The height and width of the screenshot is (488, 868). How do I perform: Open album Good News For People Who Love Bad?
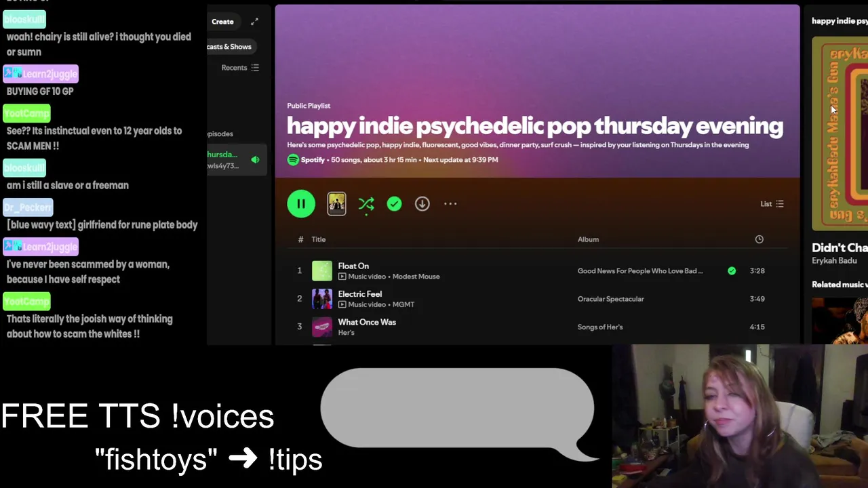(640, 271)
